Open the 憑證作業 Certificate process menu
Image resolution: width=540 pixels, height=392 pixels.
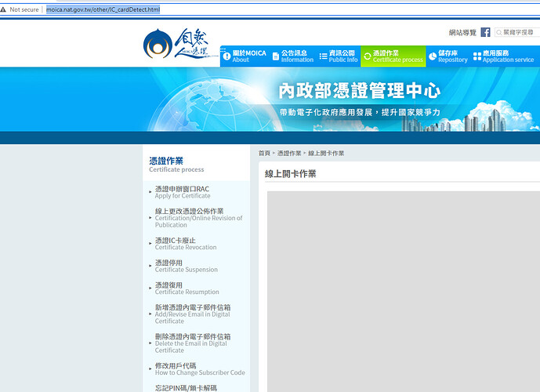pos(393,56)
